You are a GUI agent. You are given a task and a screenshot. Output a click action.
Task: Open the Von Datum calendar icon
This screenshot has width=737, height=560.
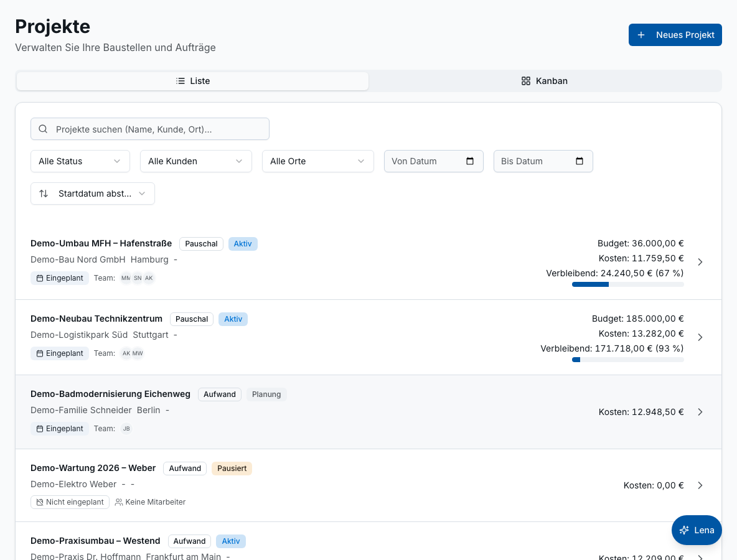(469, 161)
